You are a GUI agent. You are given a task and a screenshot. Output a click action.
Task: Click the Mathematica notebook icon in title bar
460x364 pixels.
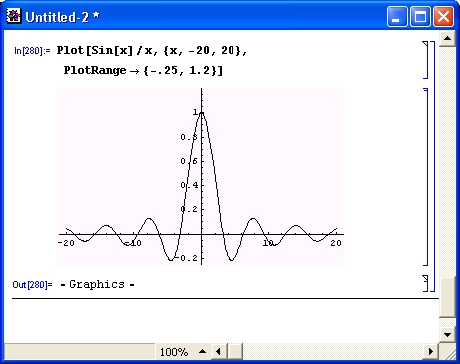pyautogui.click(x=14, y=16)
